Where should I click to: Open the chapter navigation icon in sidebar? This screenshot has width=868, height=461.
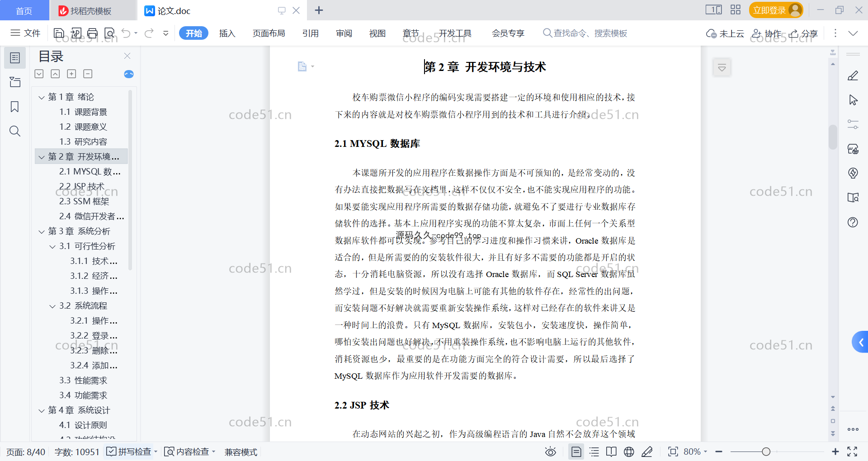click(15, 82)
